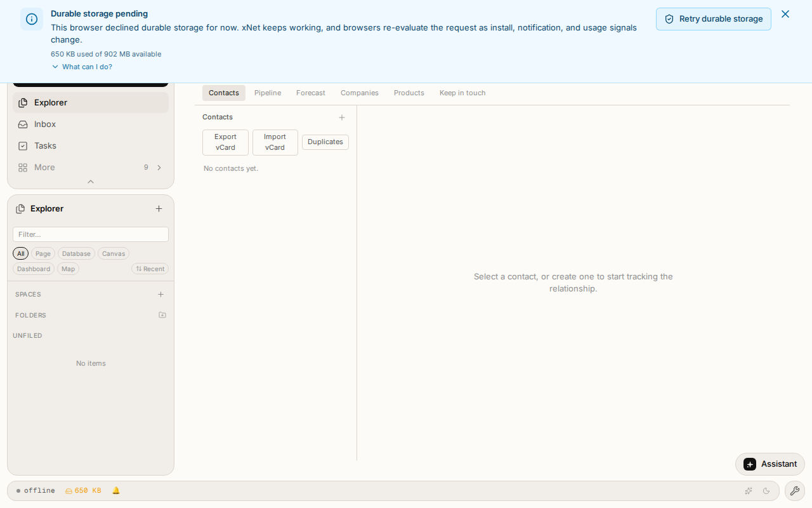Click Import vCard
The image size is (812, 508).
(x=275, y=142)
